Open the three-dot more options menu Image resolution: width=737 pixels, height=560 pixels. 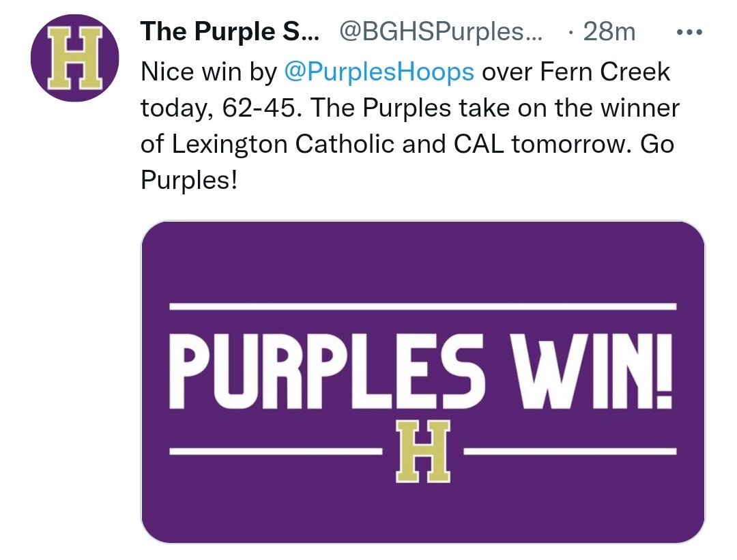[x=689, y=33]
